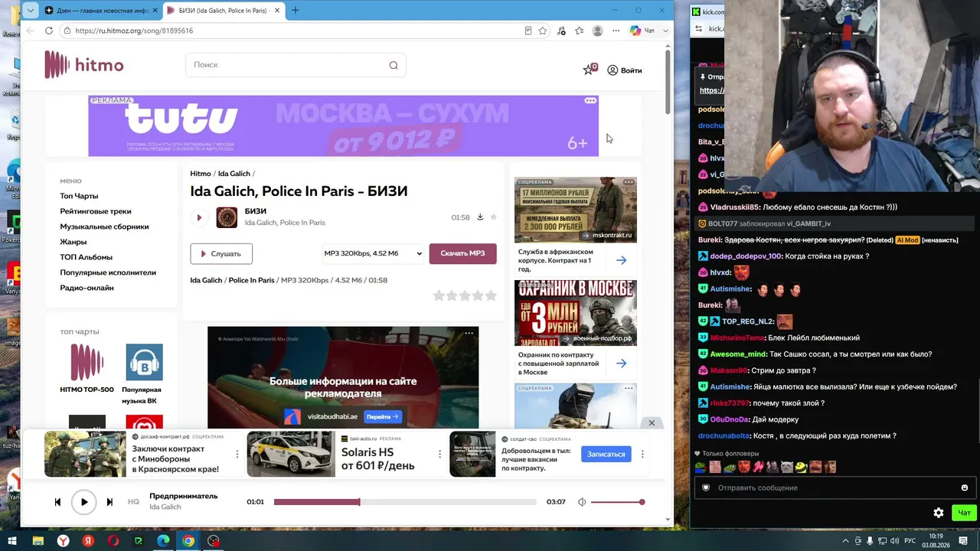
Task: Rate the track five stars
Action: pos(491,295)
